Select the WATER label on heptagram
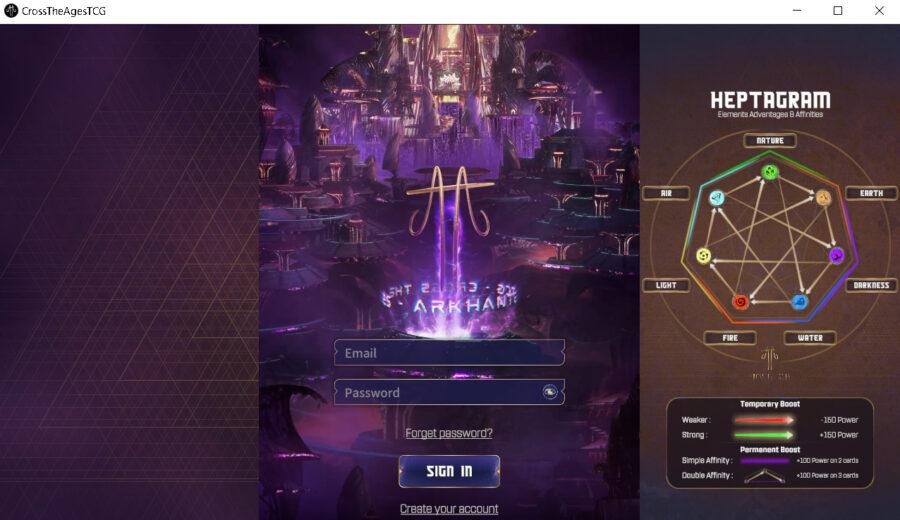 [810, 338]
